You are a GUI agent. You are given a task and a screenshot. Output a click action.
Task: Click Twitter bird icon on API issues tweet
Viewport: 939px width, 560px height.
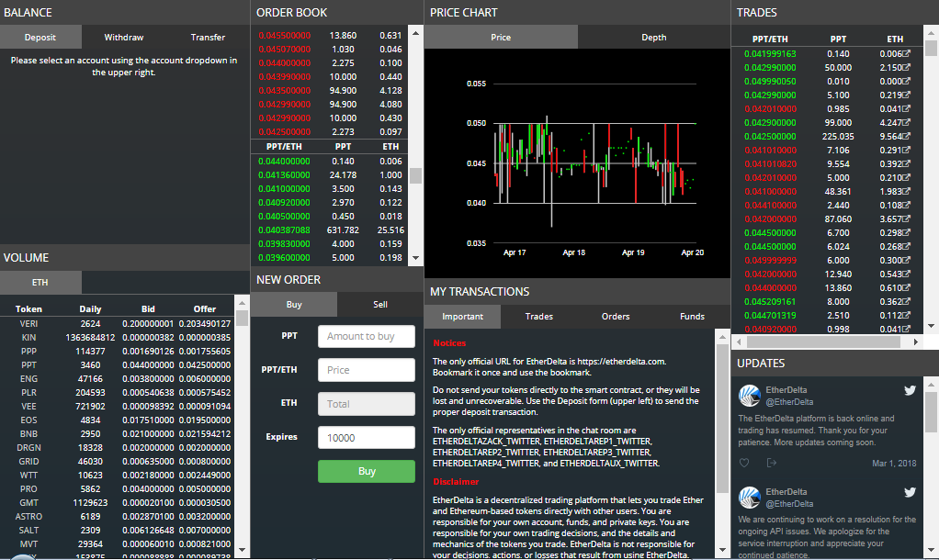(910, 492)
